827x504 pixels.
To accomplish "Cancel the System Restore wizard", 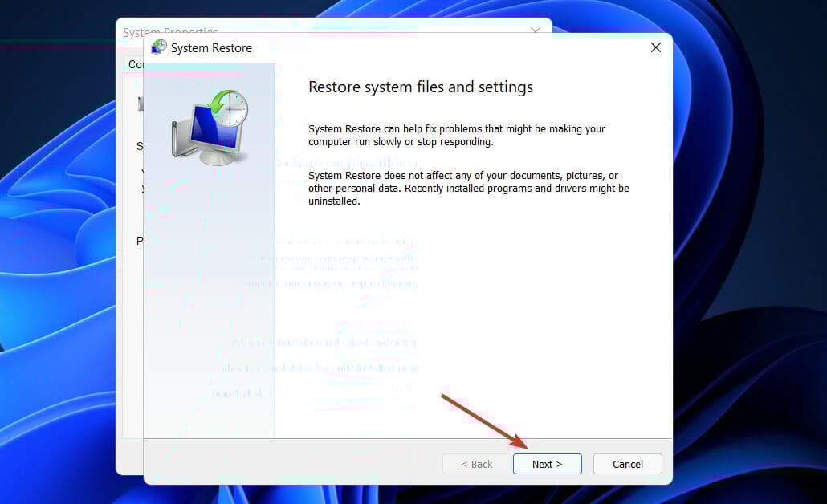I will (x=628, y=464).
